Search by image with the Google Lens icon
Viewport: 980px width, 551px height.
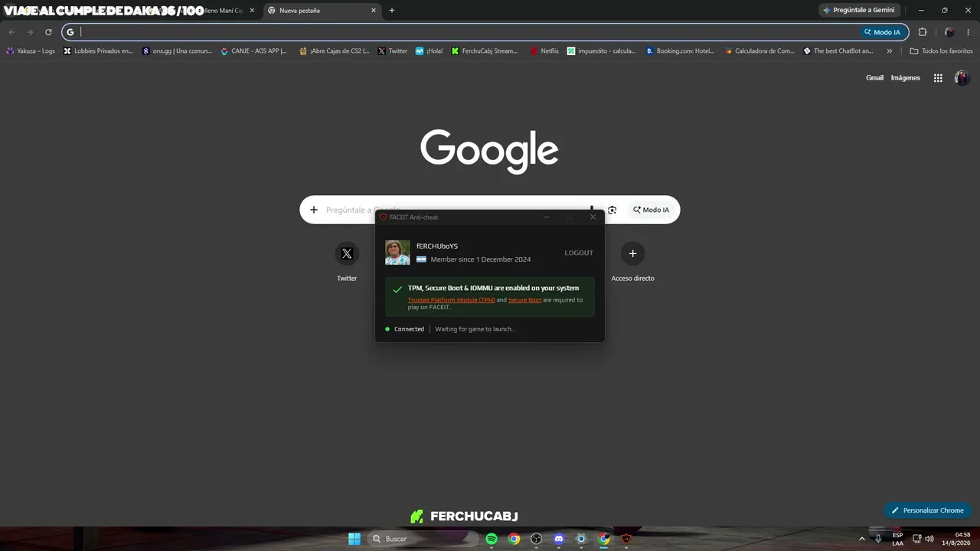tap(612, 210)
